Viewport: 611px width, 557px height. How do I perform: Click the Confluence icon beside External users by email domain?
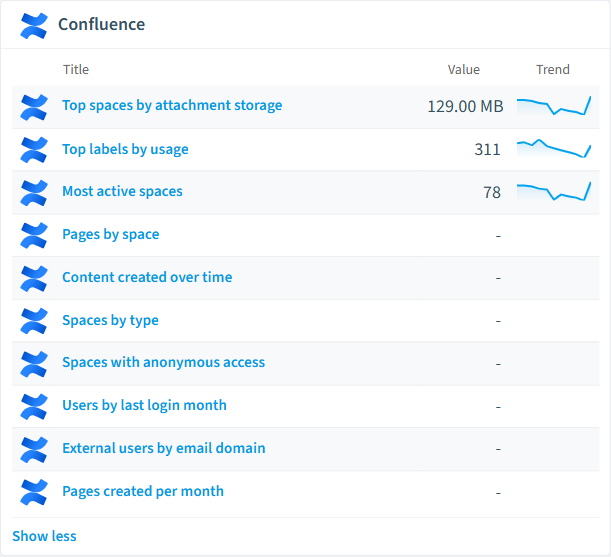34,449
